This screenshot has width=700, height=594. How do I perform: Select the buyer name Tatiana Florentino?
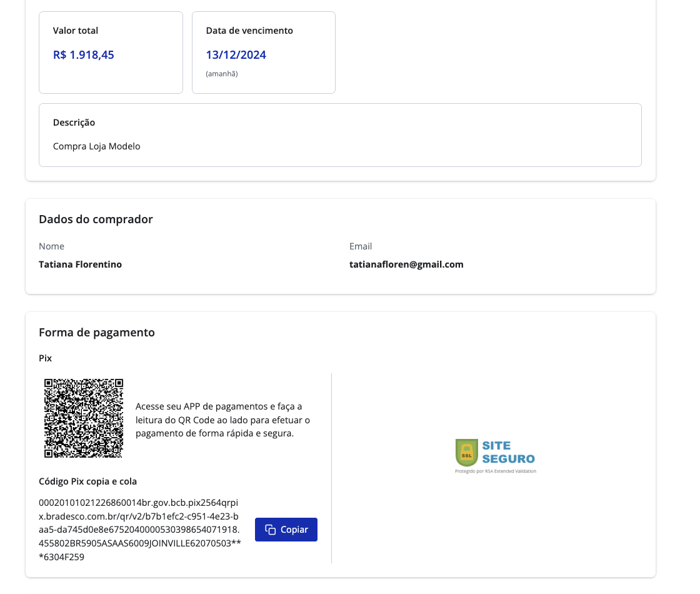coord(80,264)
